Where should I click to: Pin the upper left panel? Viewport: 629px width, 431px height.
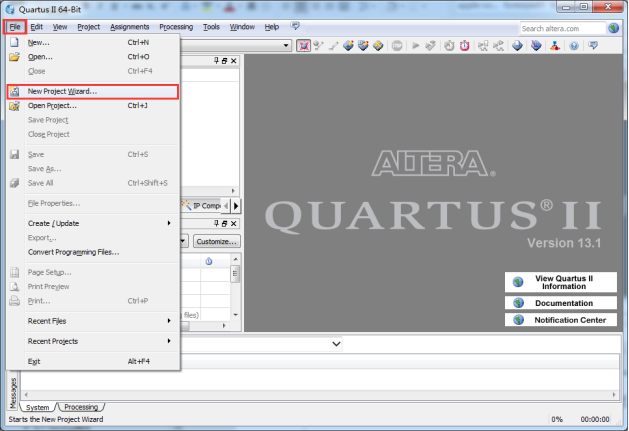click(216, 61)
